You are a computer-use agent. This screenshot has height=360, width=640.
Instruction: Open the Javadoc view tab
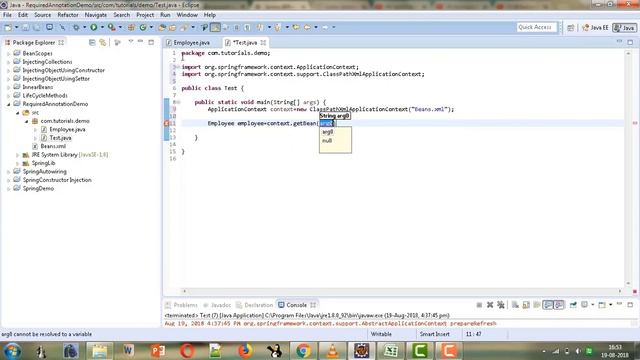[217, 305]
